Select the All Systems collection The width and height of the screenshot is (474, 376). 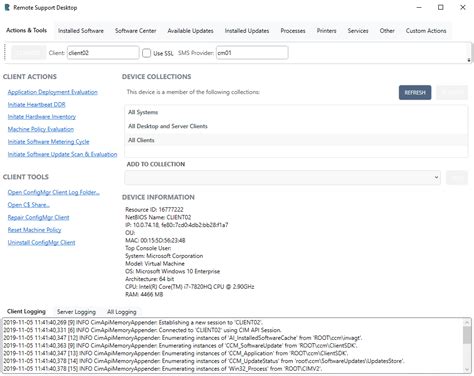pos(296,112)
